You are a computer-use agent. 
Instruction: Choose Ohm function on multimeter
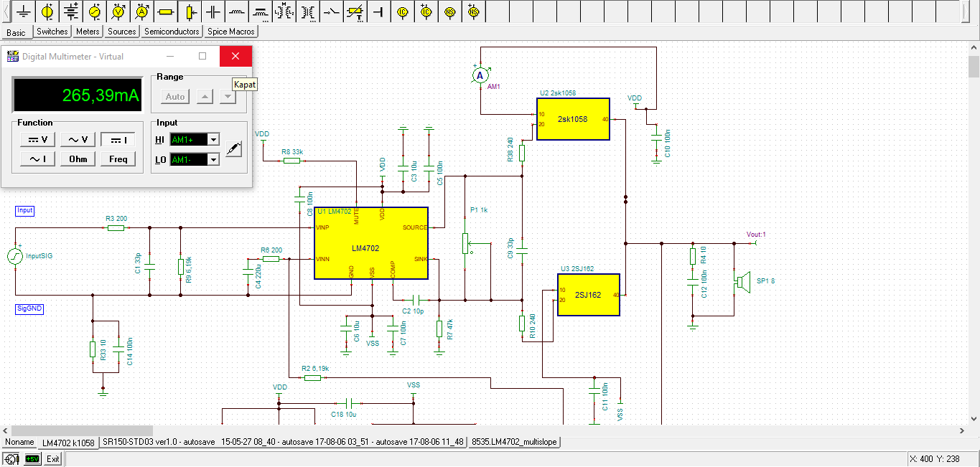tap(78, 159)
